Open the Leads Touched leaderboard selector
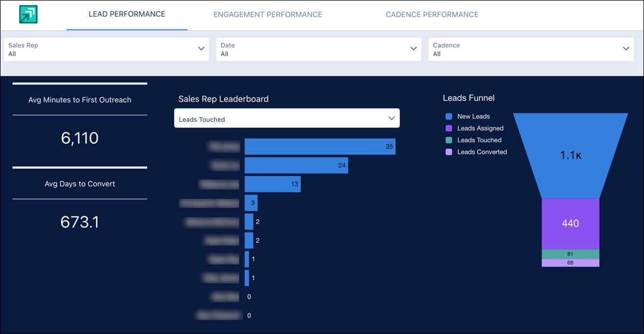This screenshot has width=644, height=334. (x=287, y=118)
